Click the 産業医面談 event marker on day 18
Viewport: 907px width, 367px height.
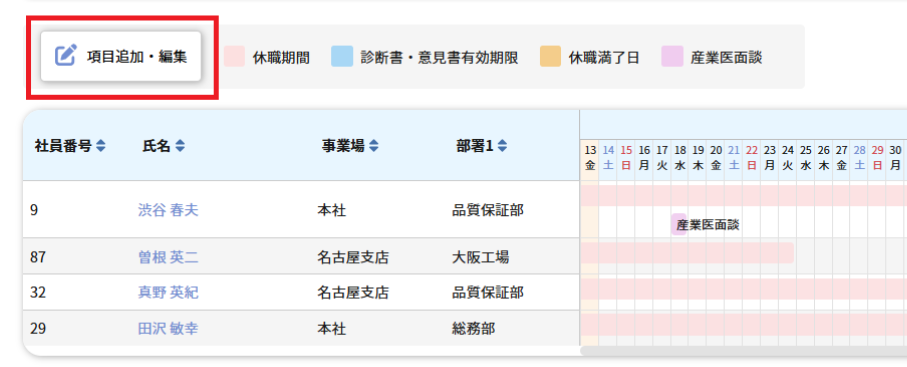(x=679, y=224)
